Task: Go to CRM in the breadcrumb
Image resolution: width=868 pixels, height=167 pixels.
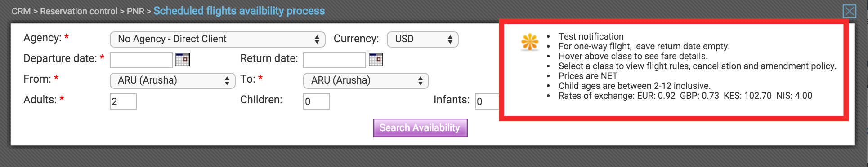Action: point(21,11)
